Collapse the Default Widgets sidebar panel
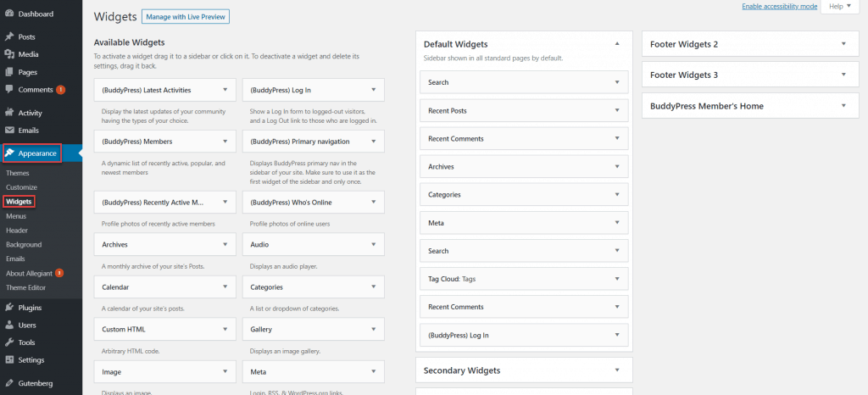 [617, 43]
